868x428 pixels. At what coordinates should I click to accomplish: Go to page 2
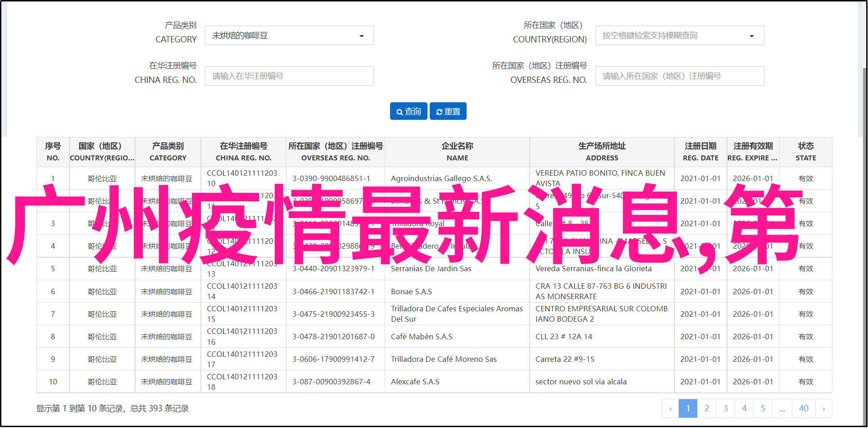pyautogui.click(x=707, y=409)
